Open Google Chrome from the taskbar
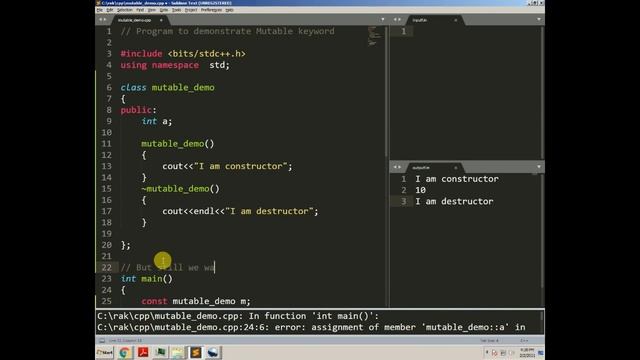This screenshot has height=360, width=640. [125, 353]
